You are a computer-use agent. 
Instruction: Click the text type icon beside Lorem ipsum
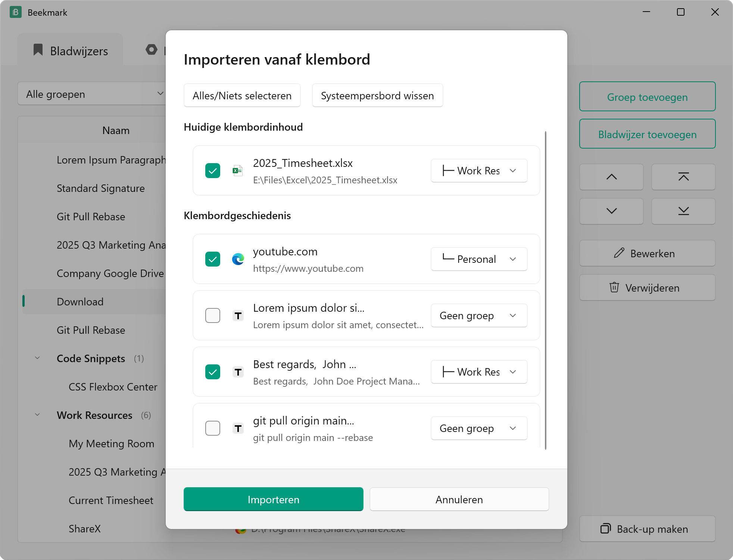coord(238,316)
